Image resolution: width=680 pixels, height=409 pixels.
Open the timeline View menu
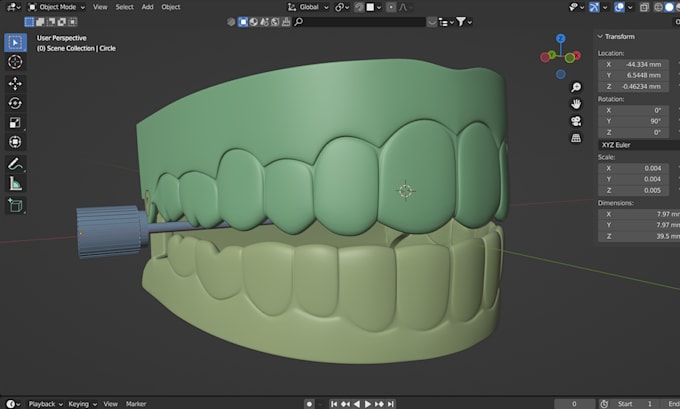111,404
